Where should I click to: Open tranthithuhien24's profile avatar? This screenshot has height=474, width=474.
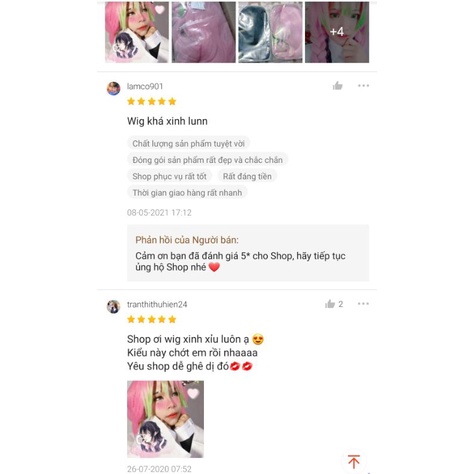pyautogui.click(x=113, y=307)
